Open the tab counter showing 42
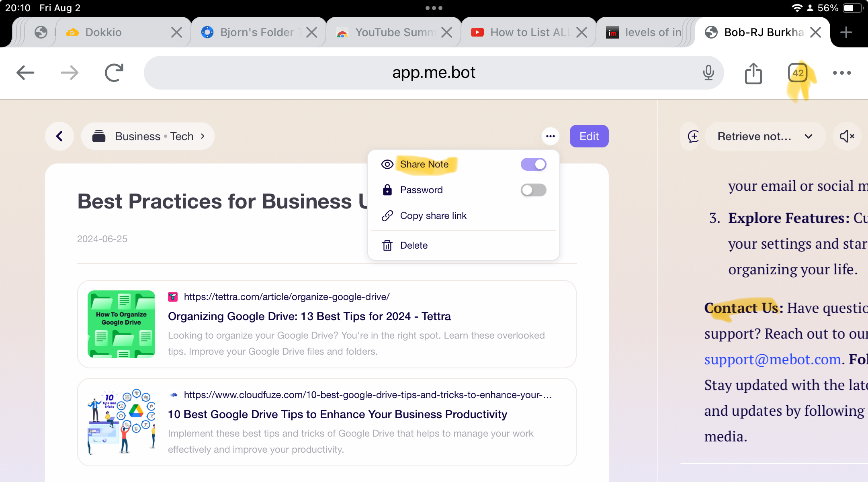 (x=798, y=73)
